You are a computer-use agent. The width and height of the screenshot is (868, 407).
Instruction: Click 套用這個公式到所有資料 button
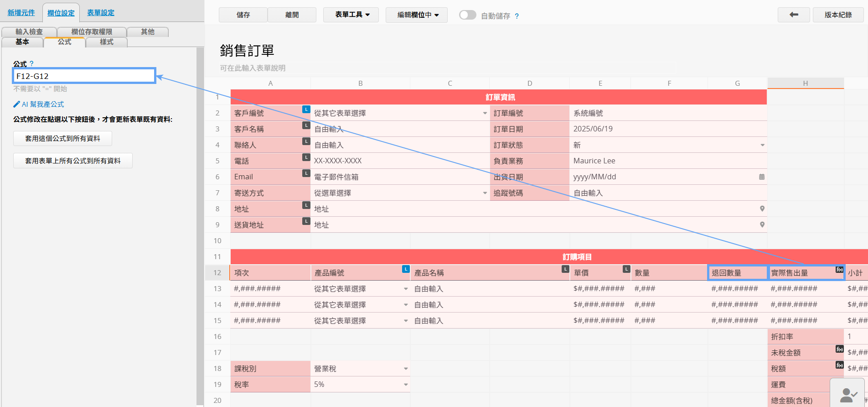[62, 138]
